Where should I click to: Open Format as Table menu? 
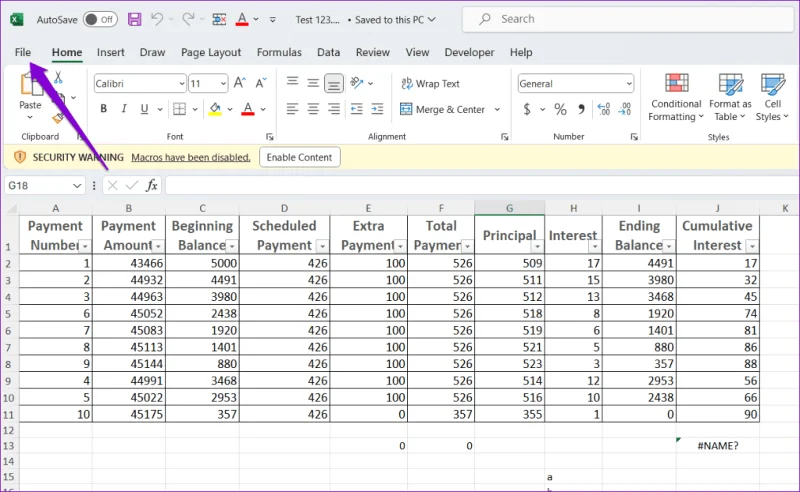(730, 97)
